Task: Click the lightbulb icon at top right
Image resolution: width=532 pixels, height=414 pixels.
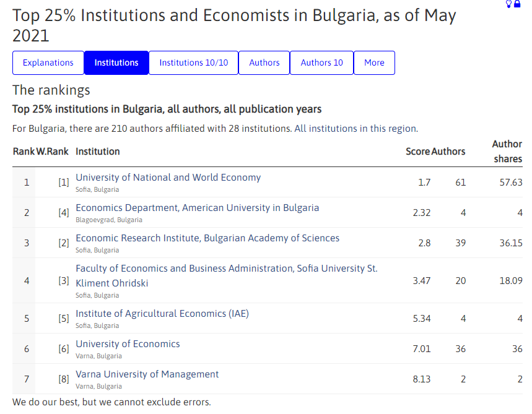Action: pos(508,4)
